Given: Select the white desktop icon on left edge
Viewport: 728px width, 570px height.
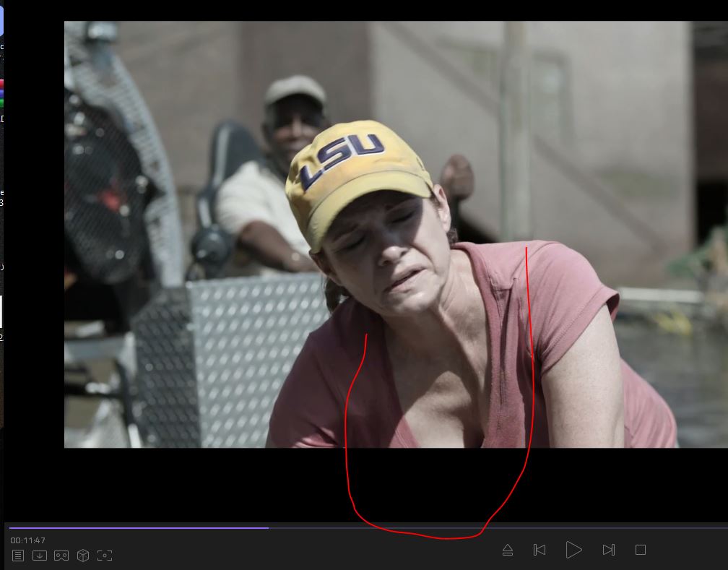Looking at the screenshot, I should tap(1, 311).
